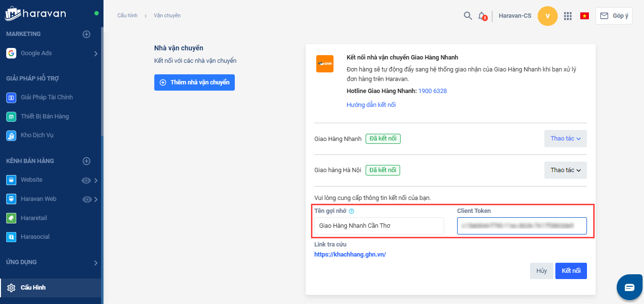Click the plus icon next to Marketing
The image size is (644, 304).
point(86,34)
